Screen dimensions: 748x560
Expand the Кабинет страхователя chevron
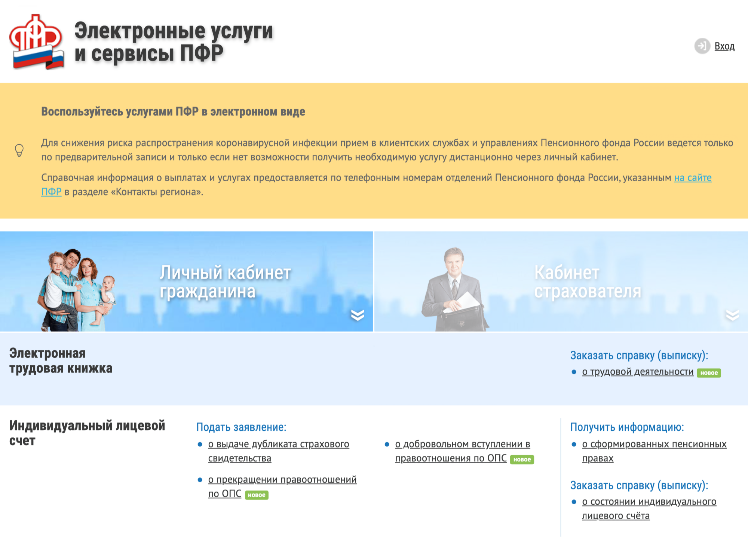(732, 315)
